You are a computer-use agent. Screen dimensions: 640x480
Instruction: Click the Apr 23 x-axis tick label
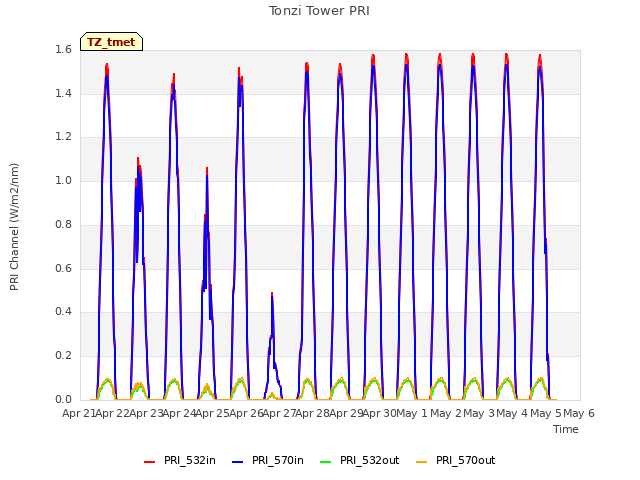(145, 413)
